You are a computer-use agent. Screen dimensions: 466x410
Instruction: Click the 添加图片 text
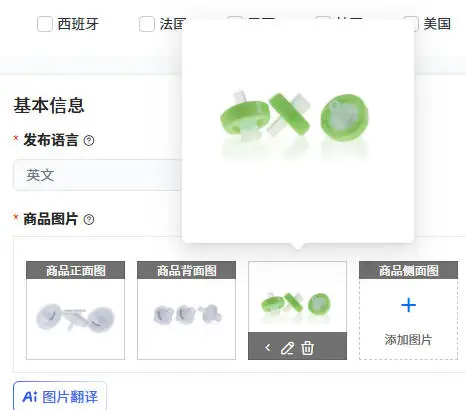408,340
